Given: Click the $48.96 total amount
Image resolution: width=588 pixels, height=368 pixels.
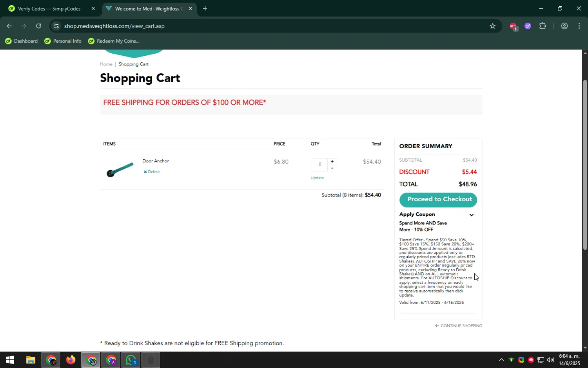Looking at the screenshot, I should click(468, 184).
